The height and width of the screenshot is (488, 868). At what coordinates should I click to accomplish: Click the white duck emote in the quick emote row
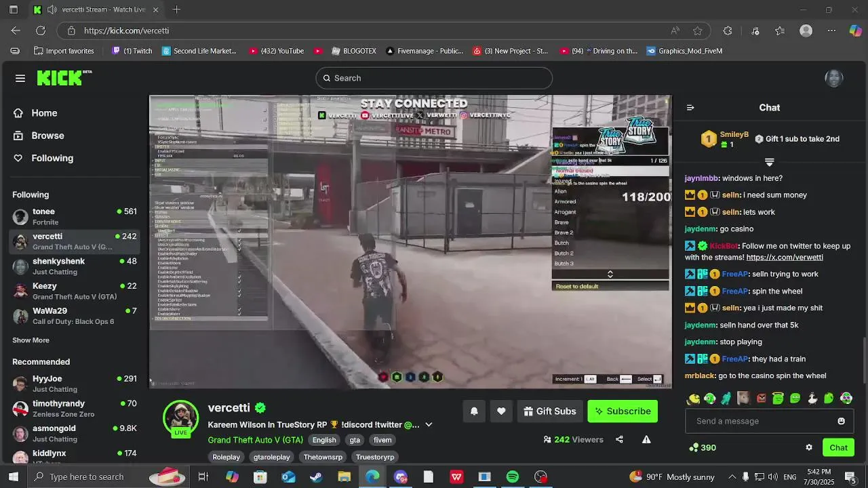[812, 399]
